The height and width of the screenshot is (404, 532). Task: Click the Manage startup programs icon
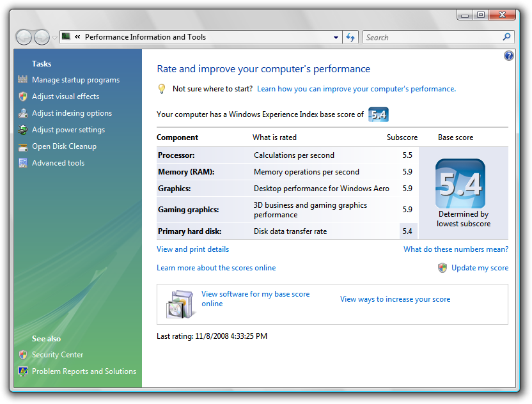tap(23, 79)
